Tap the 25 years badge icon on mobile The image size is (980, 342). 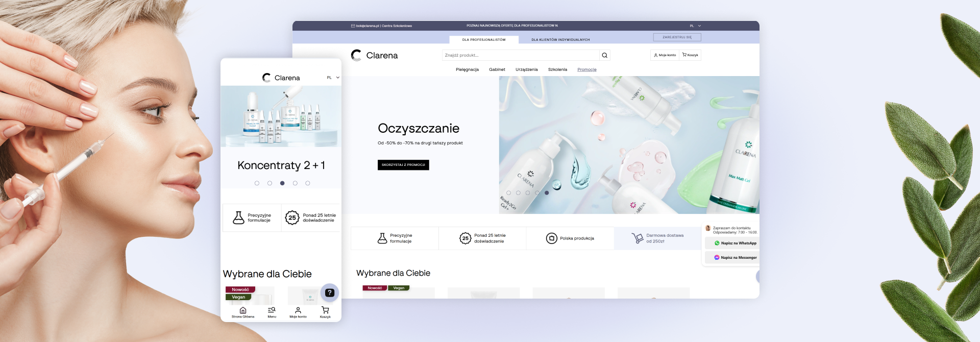292,218
